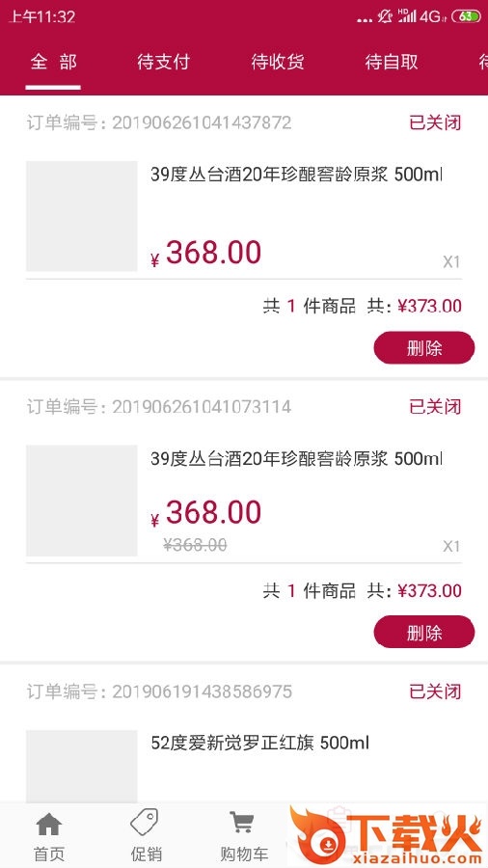The width and height of the screenshot is (488, 868).
Task: Open the 促销 promotions tag icon
Action: pos(146,823)
